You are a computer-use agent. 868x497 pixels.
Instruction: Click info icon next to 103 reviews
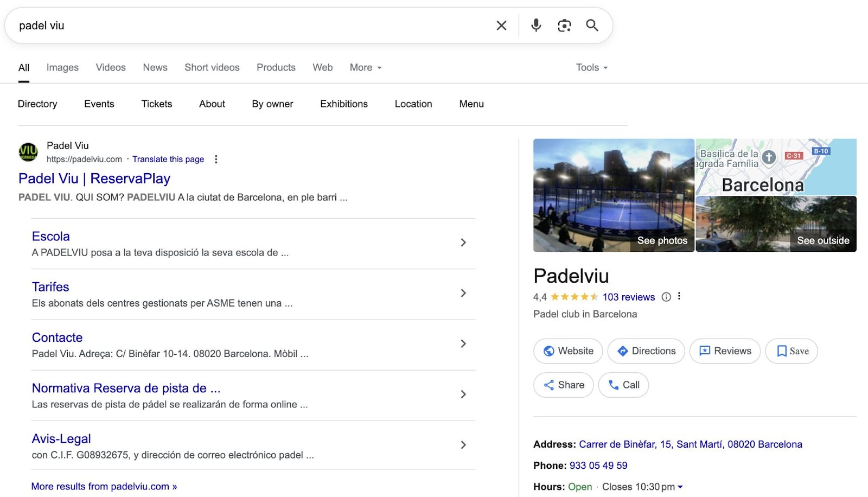[x=666, y=297]
